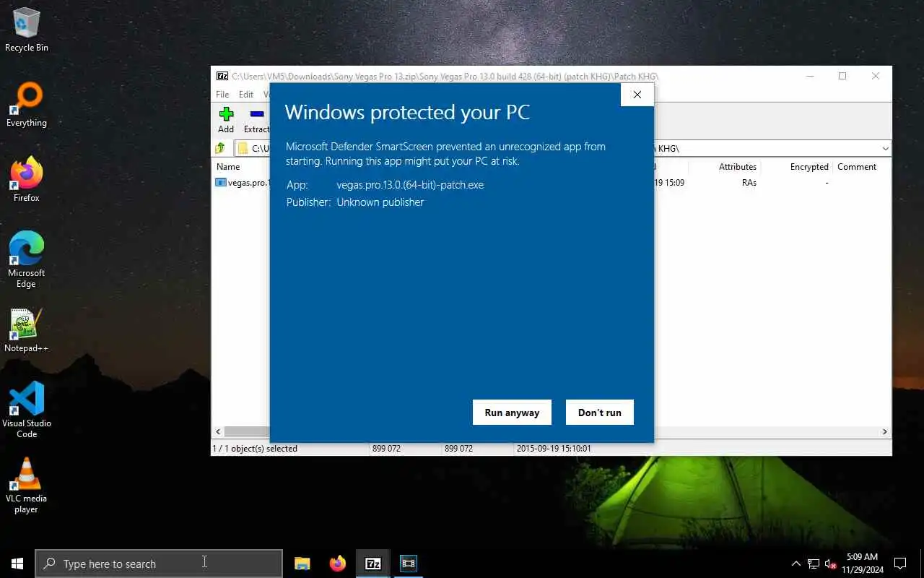The height and width of the screenshot is (578, 924).
Task: Maximize the 7-Zip window
Action: [x=842, y=76]
